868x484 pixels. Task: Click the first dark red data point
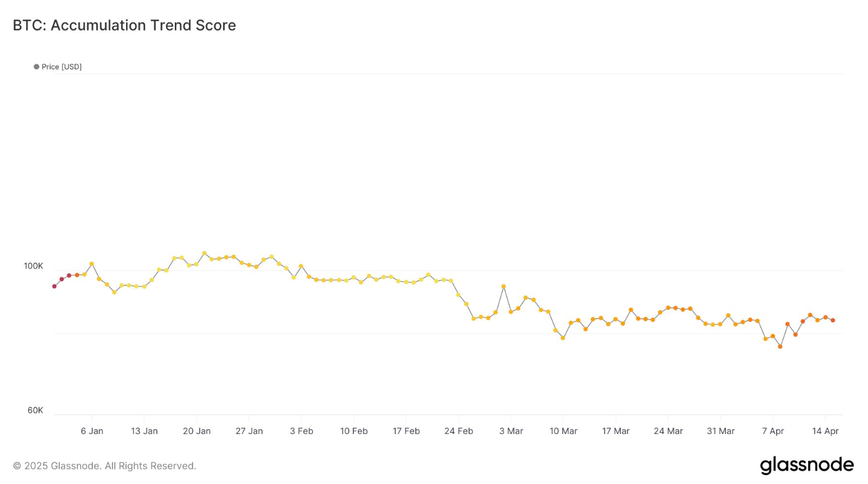54,286
